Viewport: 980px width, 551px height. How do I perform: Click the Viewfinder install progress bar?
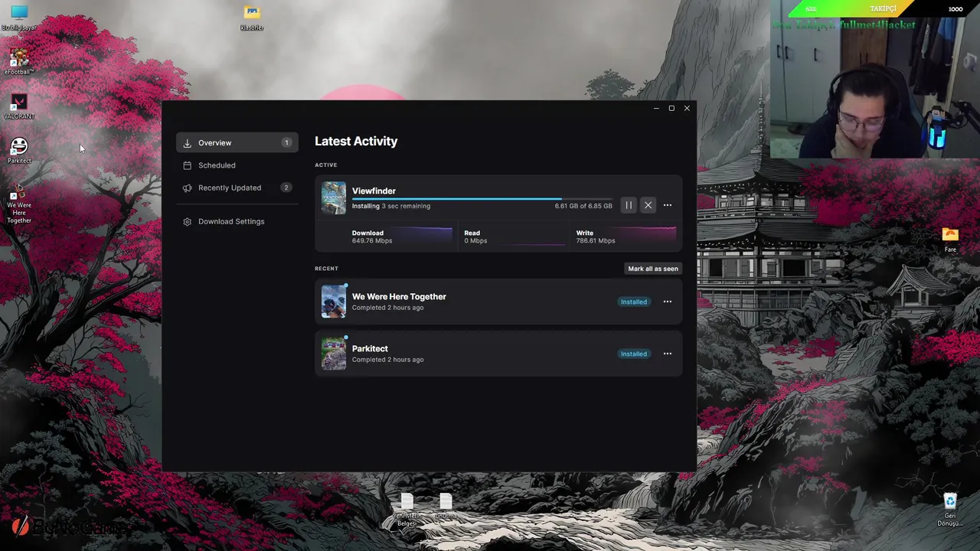tap(482, 199)
